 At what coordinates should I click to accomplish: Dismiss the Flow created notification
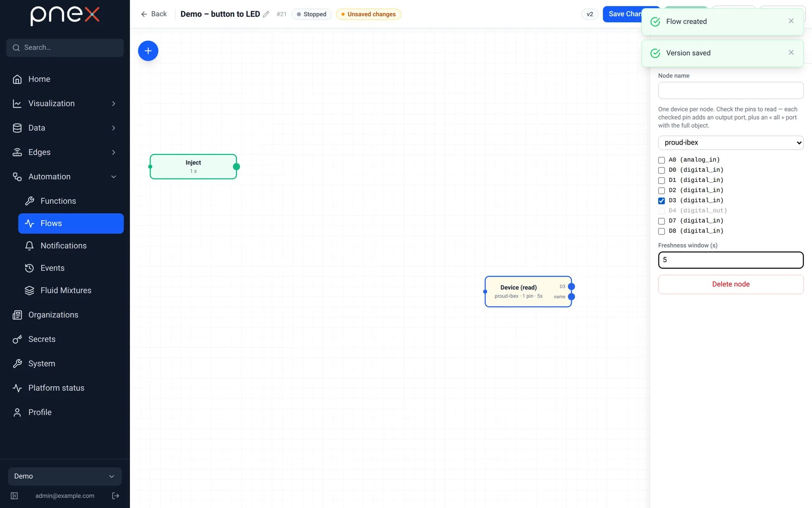tap(791, 21)
